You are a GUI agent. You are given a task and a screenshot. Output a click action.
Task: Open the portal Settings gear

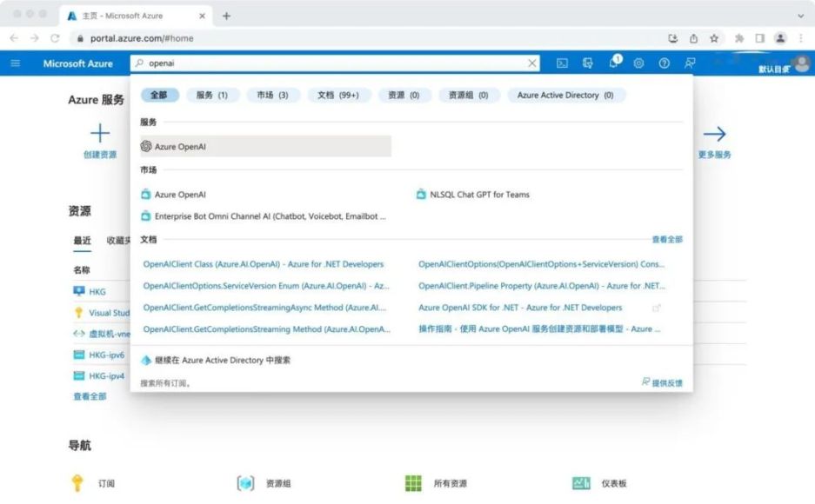tap(638, 63)
